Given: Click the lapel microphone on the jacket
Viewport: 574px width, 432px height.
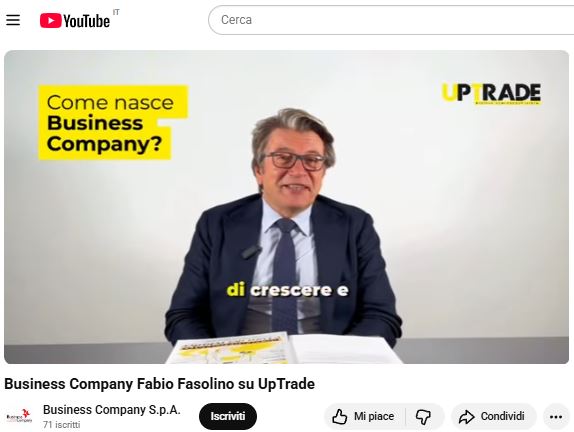Looking at the screenshot, I should (251, 252).
